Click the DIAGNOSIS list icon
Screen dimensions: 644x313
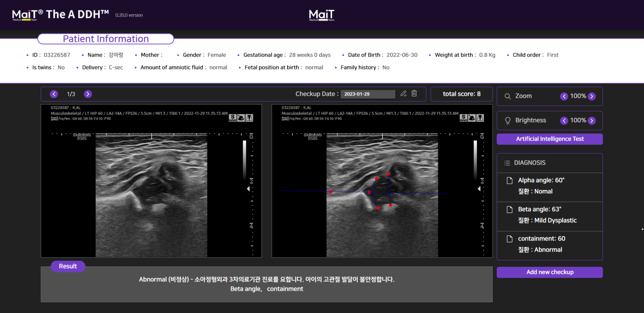(507, 163)
